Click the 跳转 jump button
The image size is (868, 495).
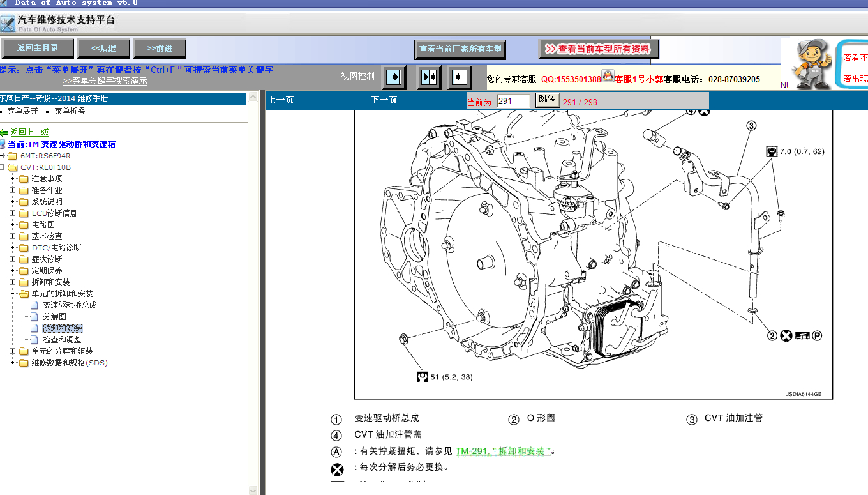pos(547,100)
